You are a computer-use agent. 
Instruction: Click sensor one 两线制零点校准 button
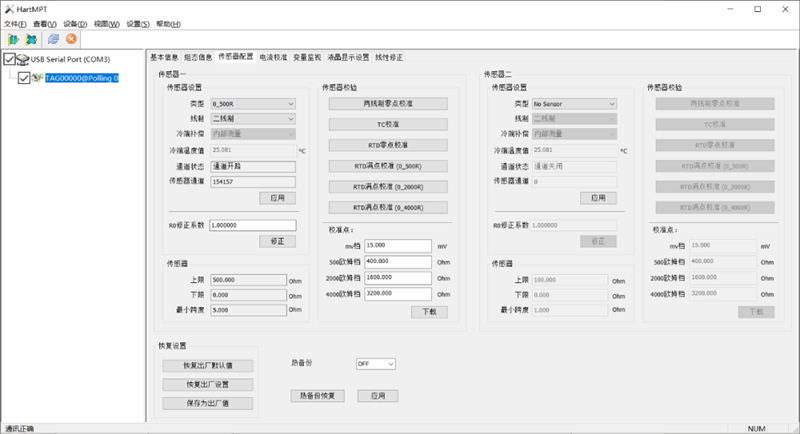[x=388, y=104]
